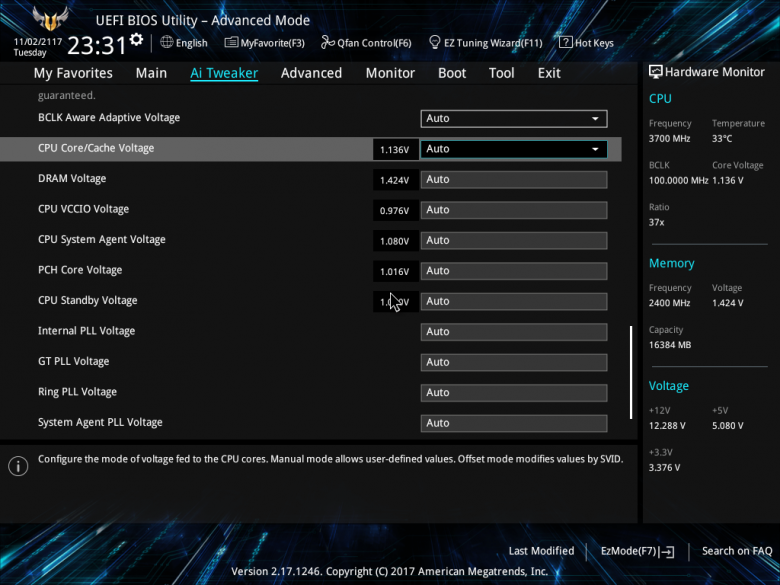Image resolution: width=780 pixels, height=585 pixels.
Task: Click the CPU System Agent Voltage field
Action: pos(514,240)
